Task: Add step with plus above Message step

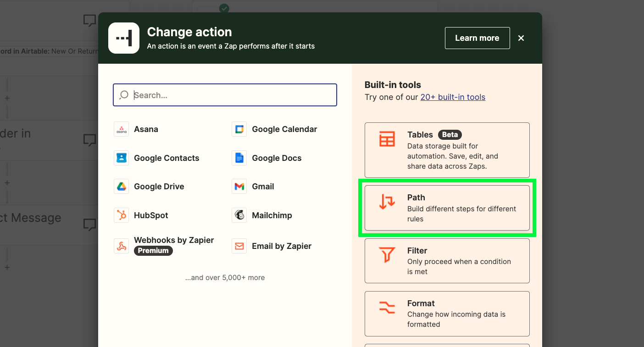Action: pyautogui.click(x=7, y=183)
